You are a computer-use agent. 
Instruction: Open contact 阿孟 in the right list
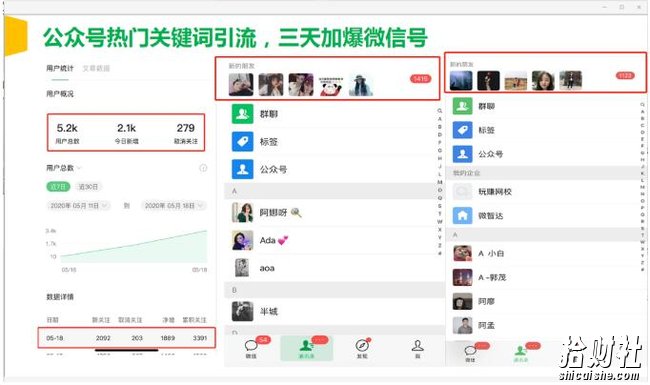pos(543,325)
